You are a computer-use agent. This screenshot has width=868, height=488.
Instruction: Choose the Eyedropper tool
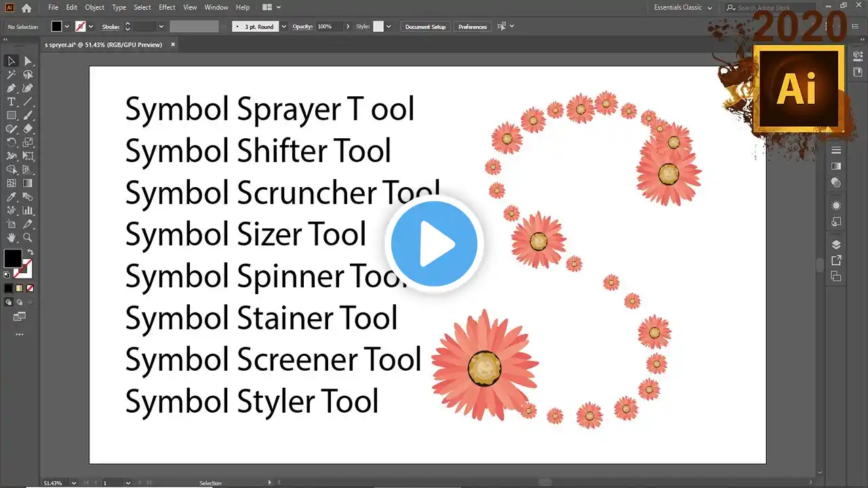[x=12, y=197]
